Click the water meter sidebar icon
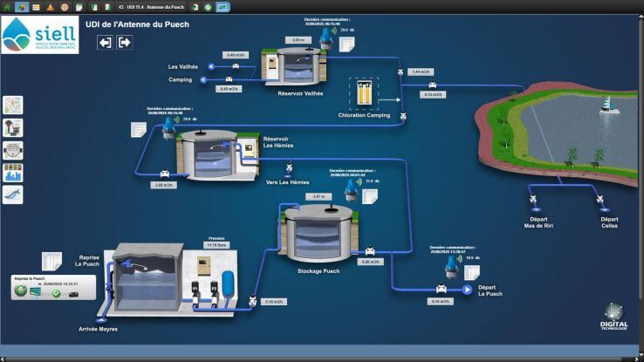Screen dimensions: 644x362 pyautogui.click(x=13, y=150)
